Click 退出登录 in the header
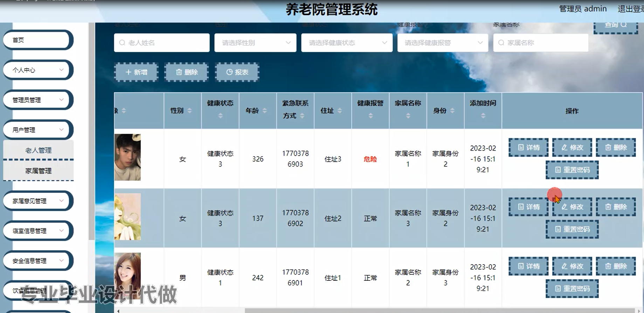This screenshot has height=313, width=644. [x=631, y=9]
